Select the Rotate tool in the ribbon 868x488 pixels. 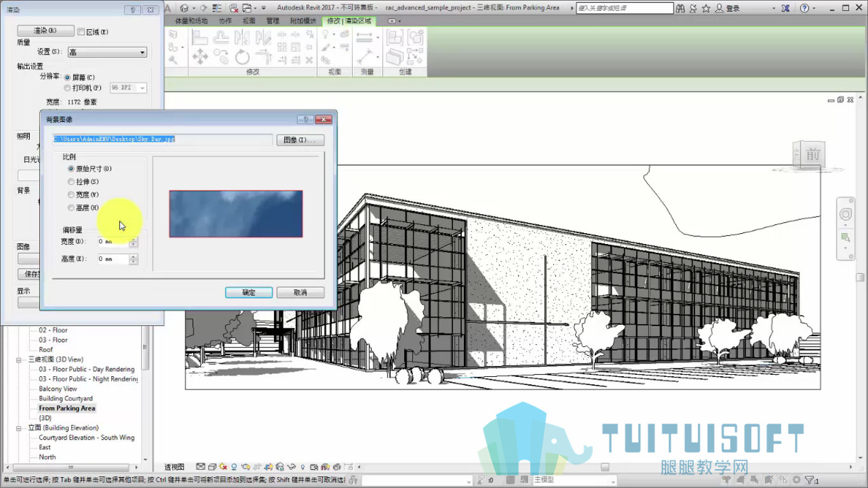[x=242, y=57]
